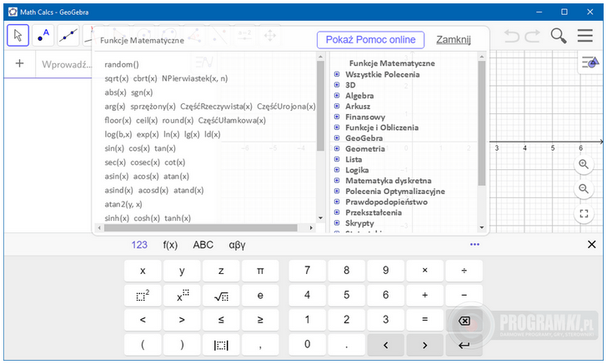This screenshot has width=607, height=364.
Task: Redo the last action
Action: tap(532, 36)
